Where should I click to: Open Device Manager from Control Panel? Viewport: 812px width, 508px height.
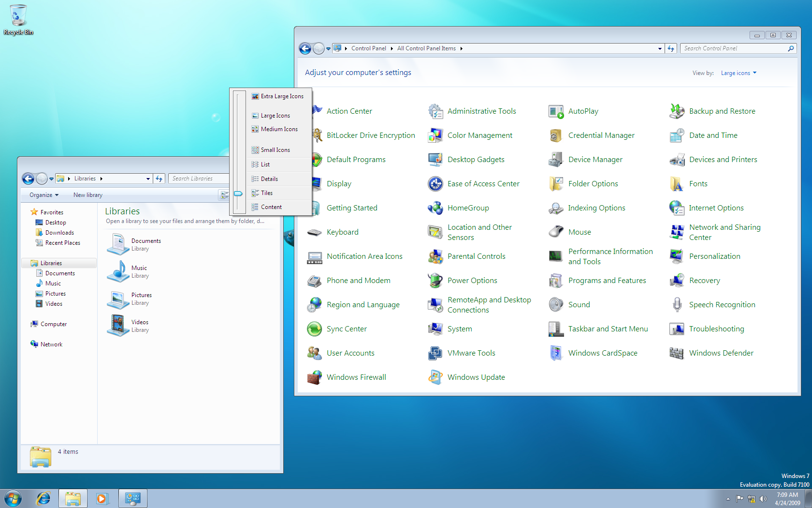point(595,159)
